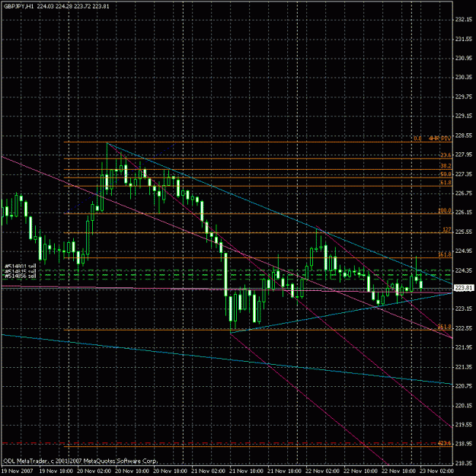Click the 220.75 price axis label
The height and width of the screenshot is (476, 476).
point(464,386)
